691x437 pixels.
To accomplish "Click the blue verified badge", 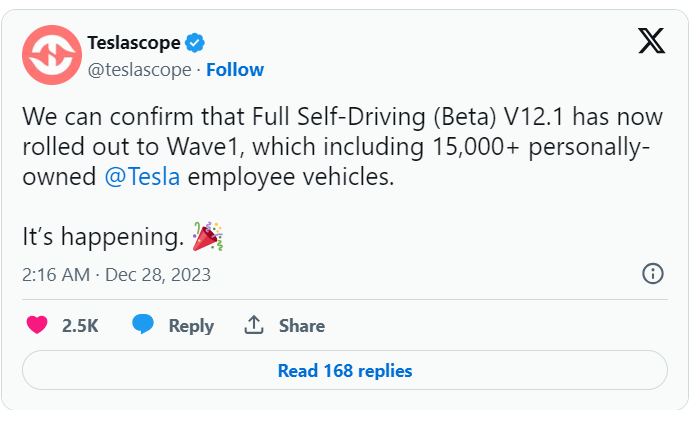I will 195,43.
